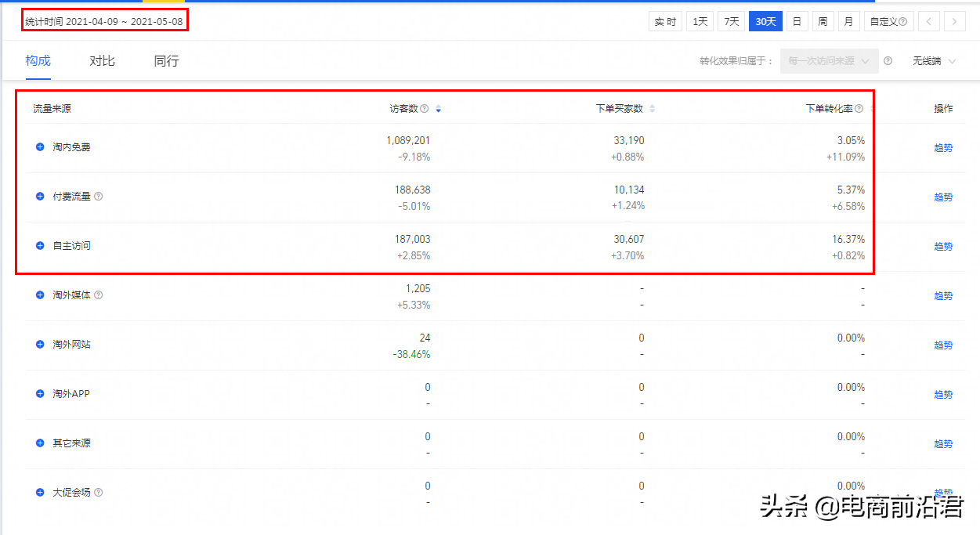
Task: Expand the 淘内免费 traffic source row
Action: [40, 147]
